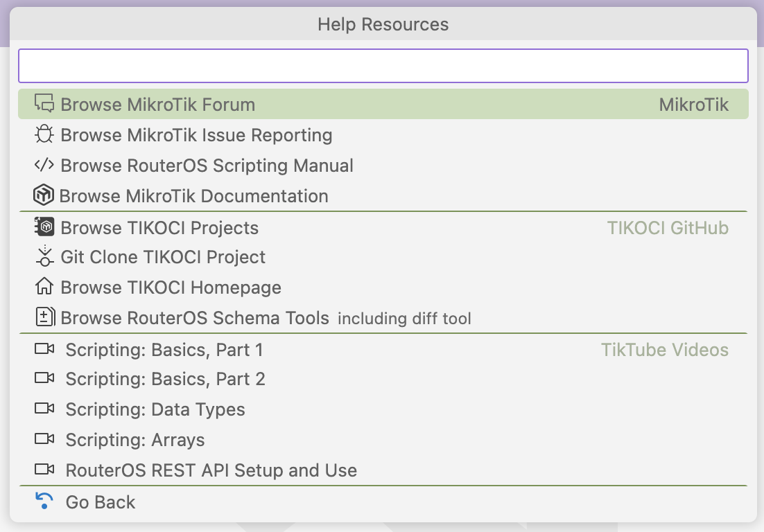Click the house icon for TIKOCI Homepage
This screenshot has height=532, width=764.
coord(44,286)
